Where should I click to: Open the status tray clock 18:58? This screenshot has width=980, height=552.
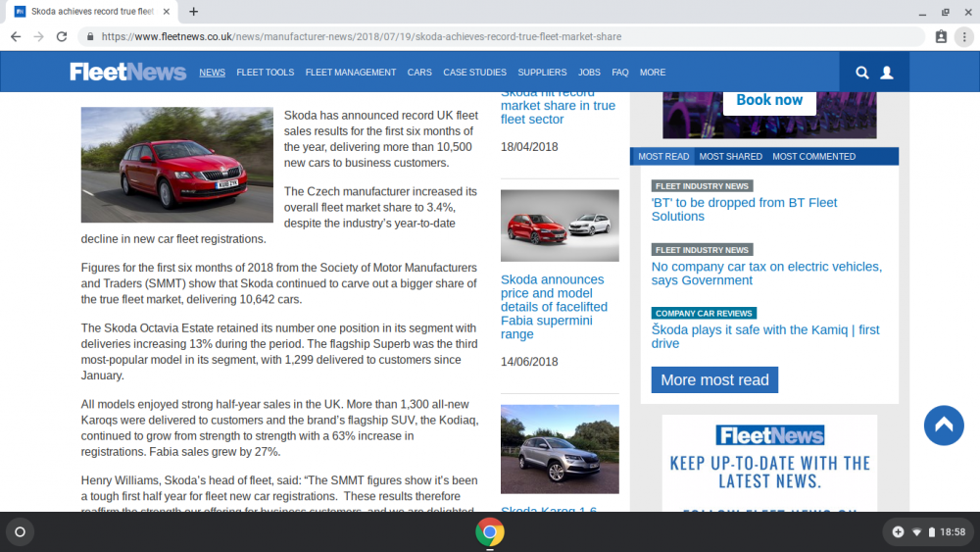coord(953,532)
